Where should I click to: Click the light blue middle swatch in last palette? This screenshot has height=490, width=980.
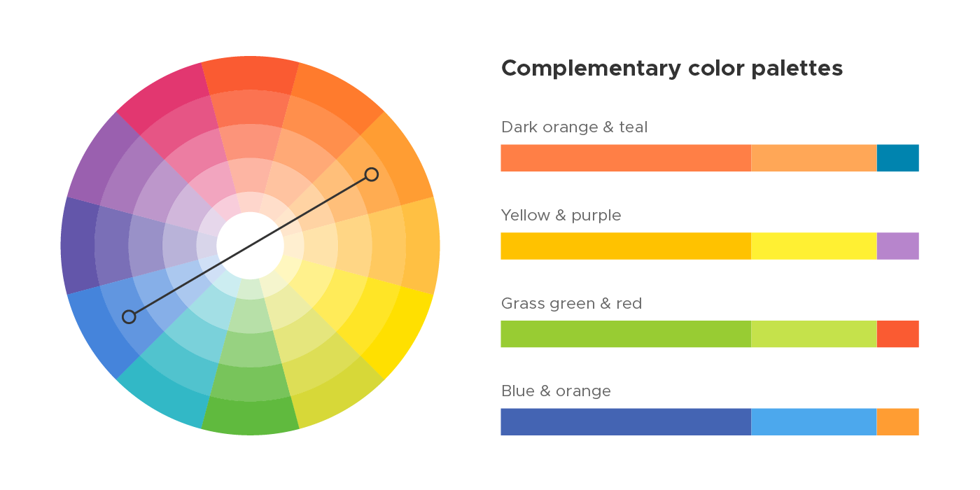814,422
